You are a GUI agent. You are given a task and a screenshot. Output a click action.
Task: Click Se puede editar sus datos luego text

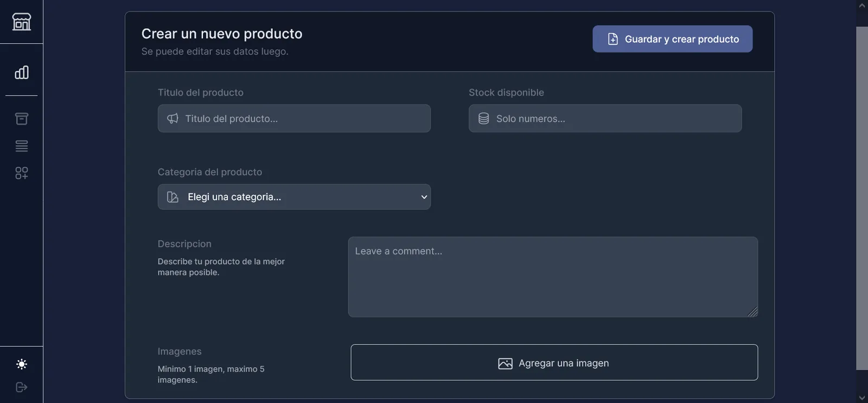click(x=215, y=52)
